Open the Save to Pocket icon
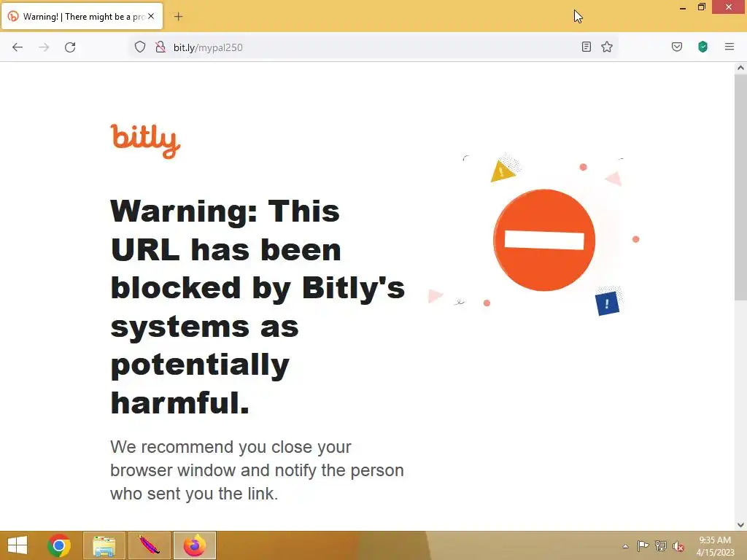This screenshot has width=747, height=560. coord(676,47)
